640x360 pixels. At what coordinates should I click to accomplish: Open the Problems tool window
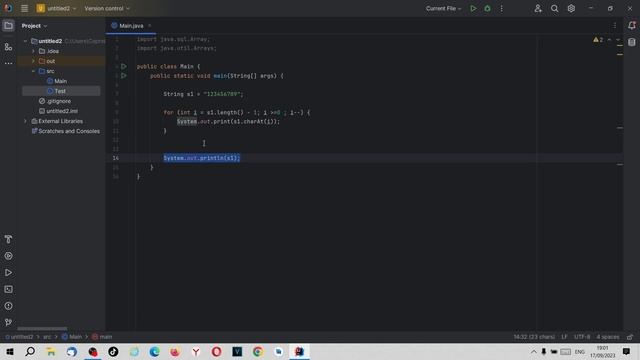point(8,306)
